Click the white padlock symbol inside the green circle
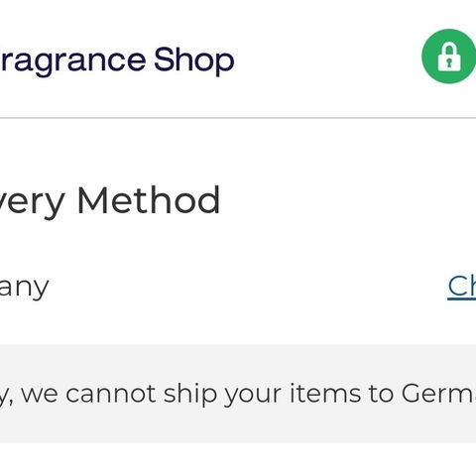This screenshot has height=476, width=476. (449, 58)
